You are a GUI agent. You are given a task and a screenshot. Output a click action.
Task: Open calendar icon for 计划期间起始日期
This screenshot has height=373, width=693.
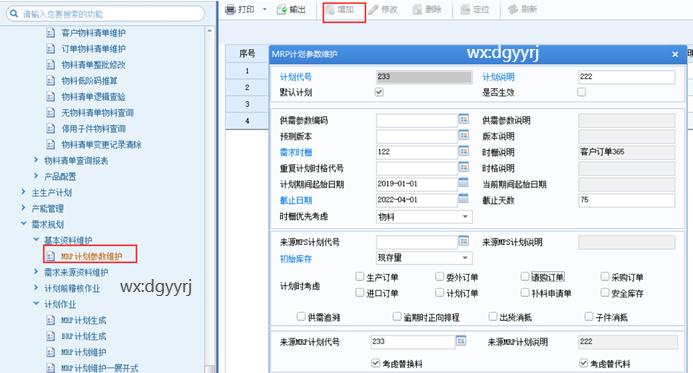pos(463,183)
